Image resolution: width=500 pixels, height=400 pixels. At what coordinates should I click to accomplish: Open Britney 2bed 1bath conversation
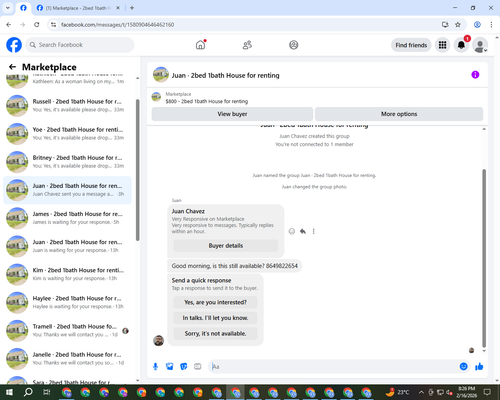coord(67,162)
